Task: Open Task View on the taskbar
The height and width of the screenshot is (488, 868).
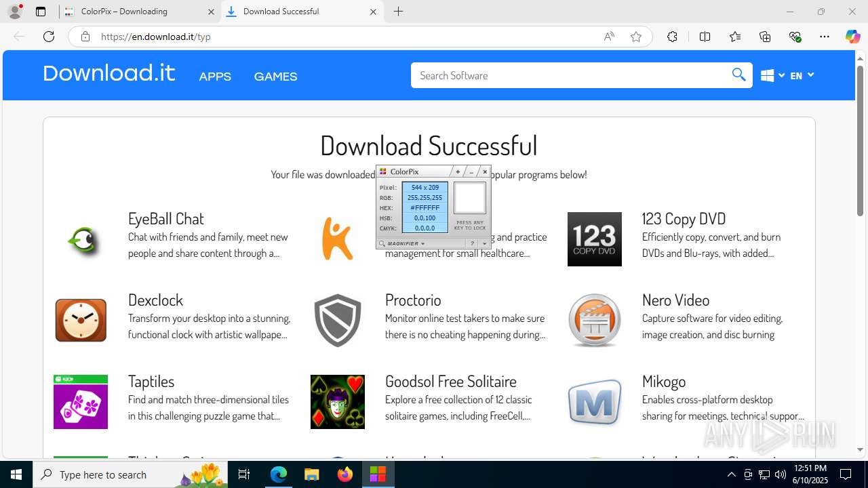Action: (x=244, y=474)
